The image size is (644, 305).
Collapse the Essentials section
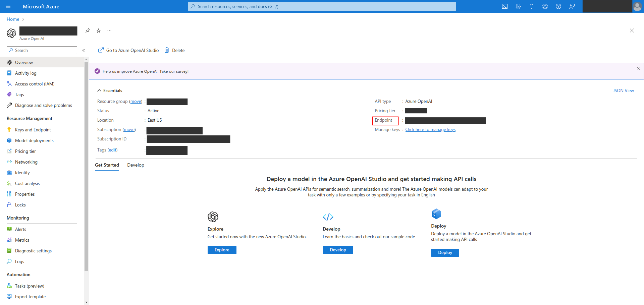click(x=99, y=90)
